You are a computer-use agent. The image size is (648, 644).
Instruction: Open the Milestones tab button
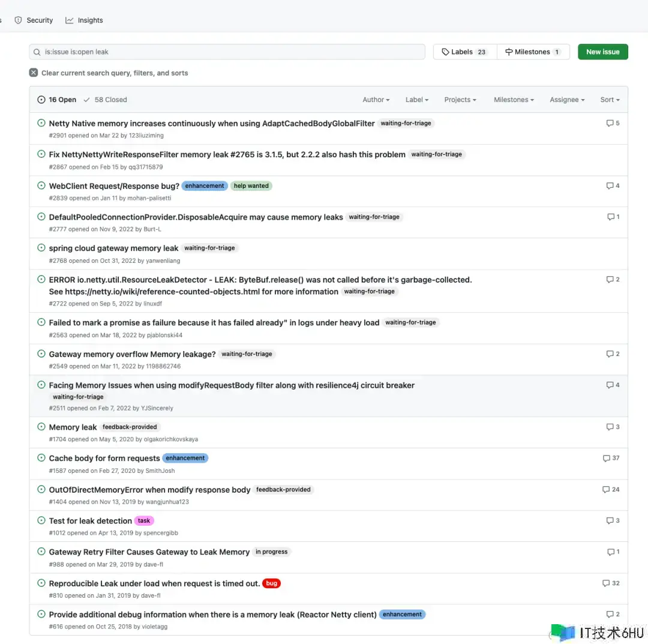pos(532,52)
